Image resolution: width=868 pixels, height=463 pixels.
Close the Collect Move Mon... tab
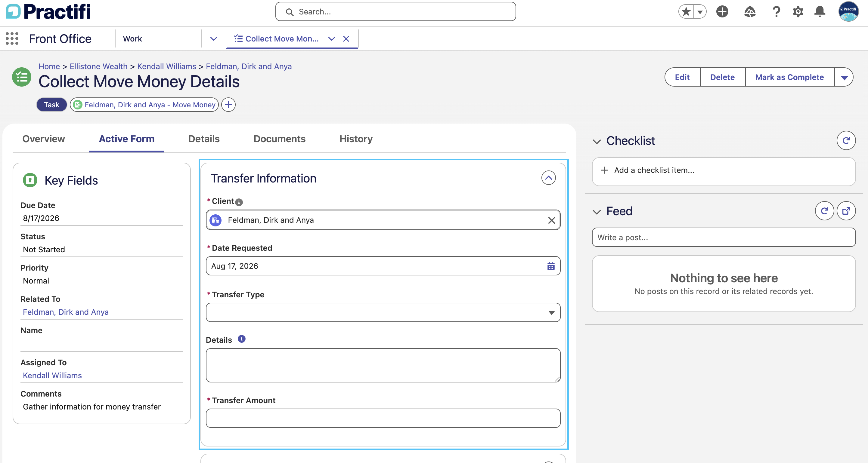(346, 39)
